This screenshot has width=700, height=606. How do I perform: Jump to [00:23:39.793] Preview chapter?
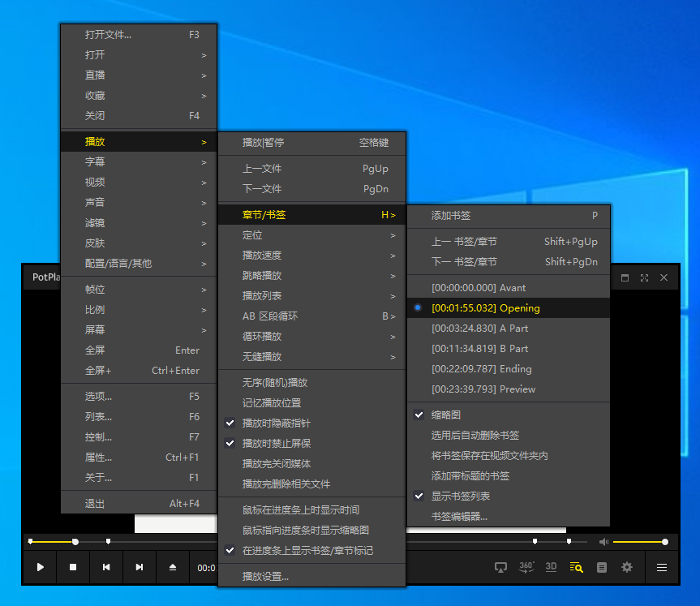pyautogui.click(x=509, y=389)
